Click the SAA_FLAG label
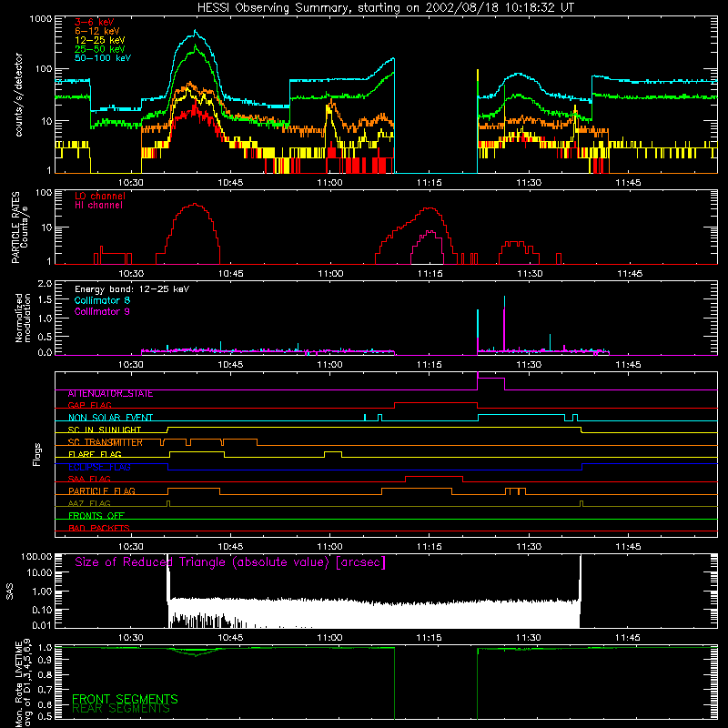Image resolution: width=728 pixels, height=728 pixels. pos(89,479)
